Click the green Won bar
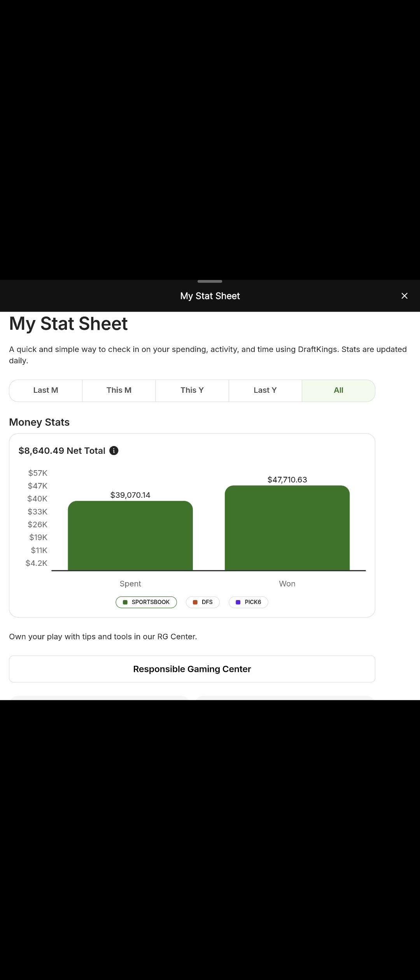420x980 pixels. coord(287,529)
